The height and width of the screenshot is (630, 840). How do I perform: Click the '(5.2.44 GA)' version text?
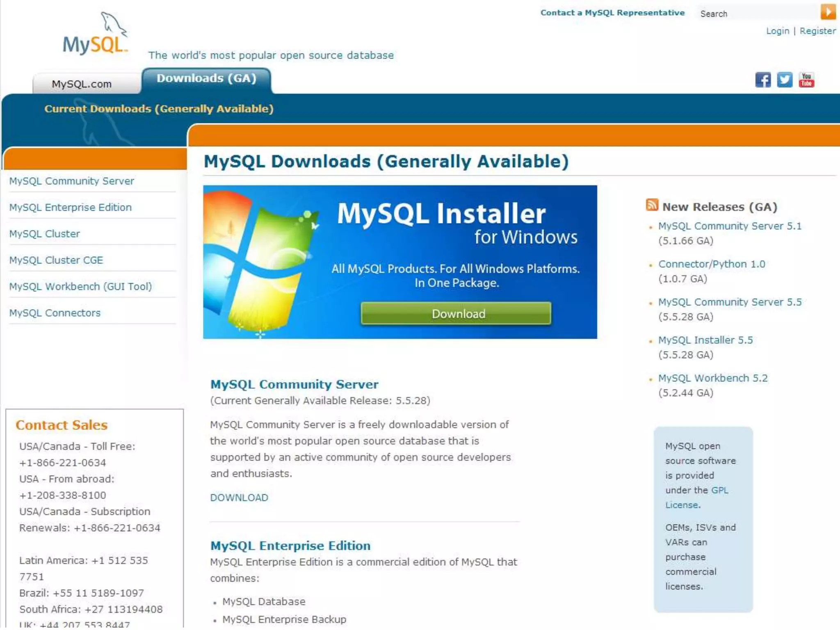point(686,393)
